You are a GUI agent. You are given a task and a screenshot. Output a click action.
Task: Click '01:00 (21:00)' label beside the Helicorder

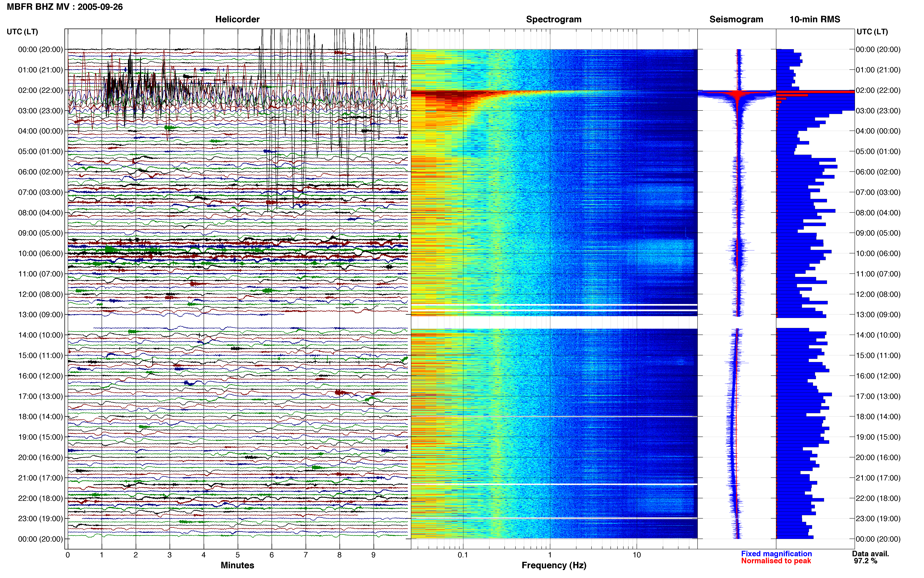coord(41,70)
